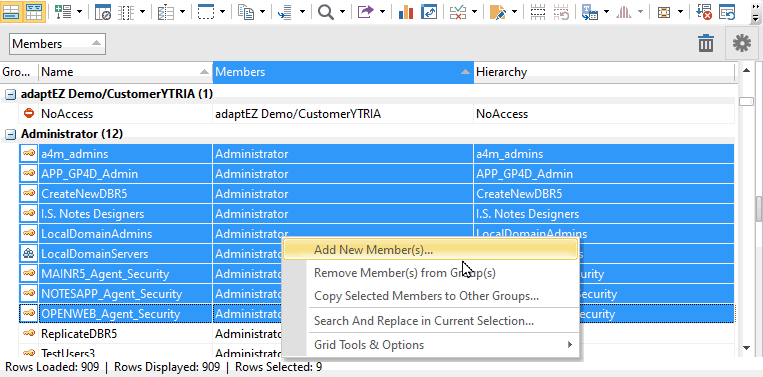The height and width of the screenshot is (377, 763).
Task: Click the bar chart icon in toolbar
Action: tap(405, 12)
